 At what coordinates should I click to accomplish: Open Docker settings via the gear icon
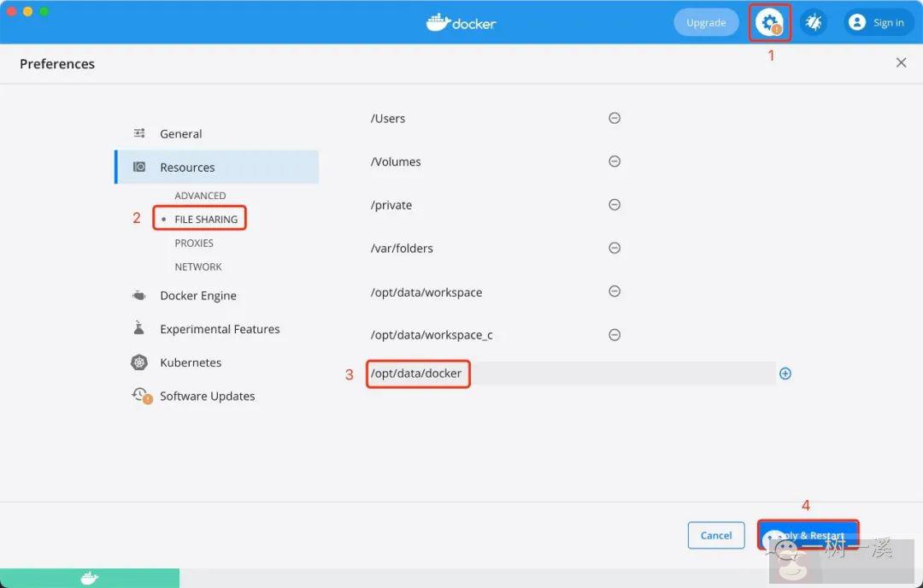[x=768, y=22]
